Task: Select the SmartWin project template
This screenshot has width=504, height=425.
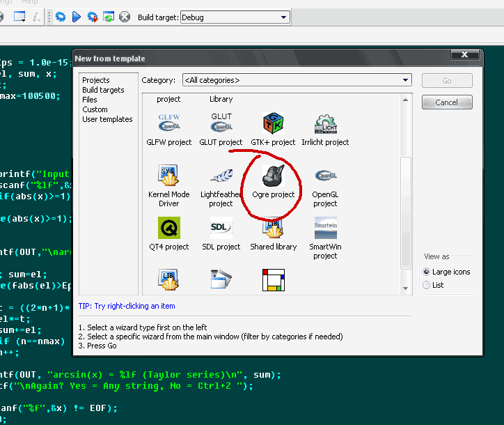Action: coord(325,229)
